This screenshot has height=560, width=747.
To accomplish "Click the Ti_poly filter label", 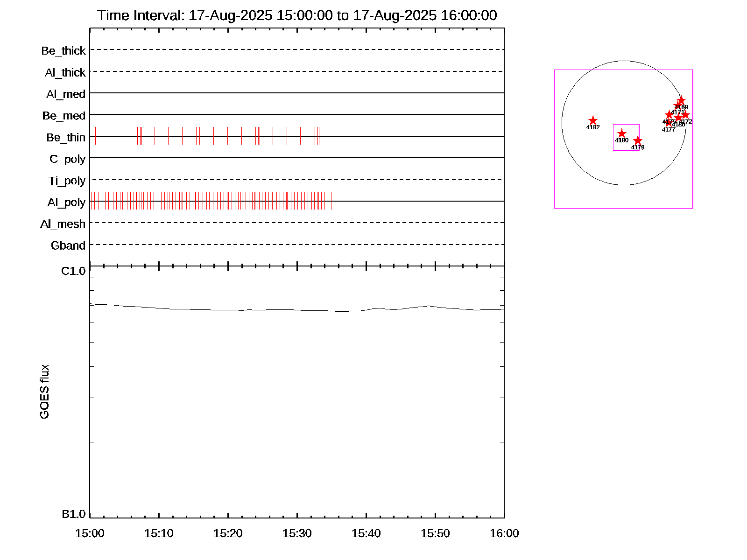I will pos(67,181).
